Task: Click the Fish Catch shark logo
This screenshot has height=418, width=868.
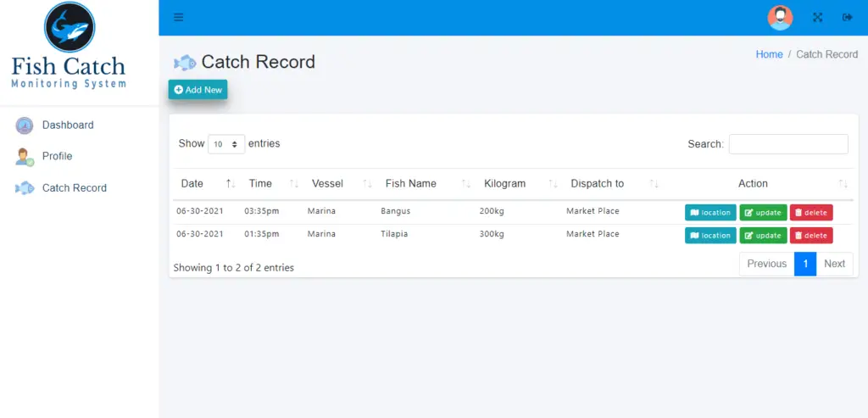Action: point(70,28)
